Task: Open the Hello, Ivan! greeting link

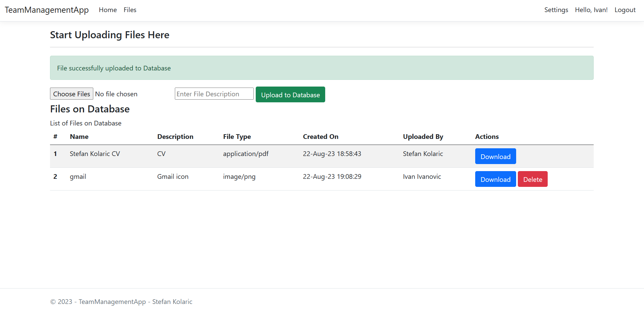Action: click(591, 10)
